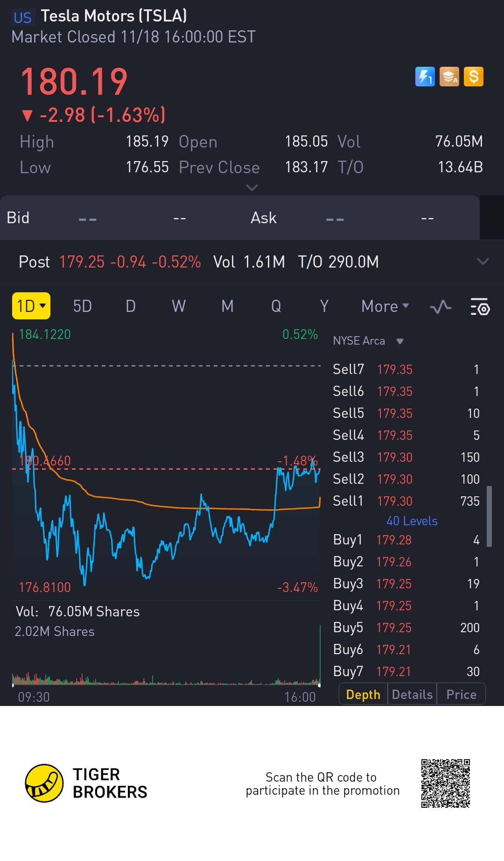Tap the Sell3 order book row

(x=406, y=457)
